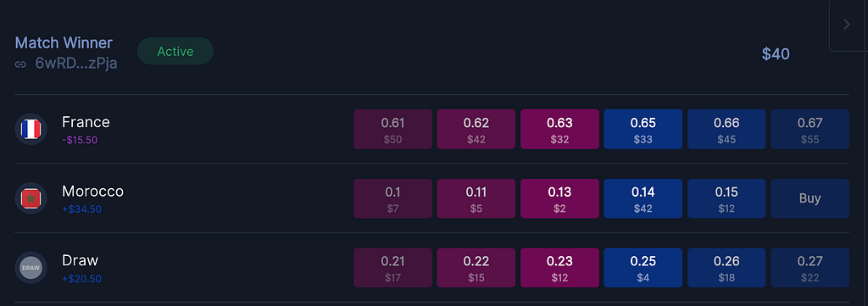Image resolution: width=868 pixels, height=306 pixels.
Task: Select Morocco 0.14 price with $42
Action: [643, 198]
